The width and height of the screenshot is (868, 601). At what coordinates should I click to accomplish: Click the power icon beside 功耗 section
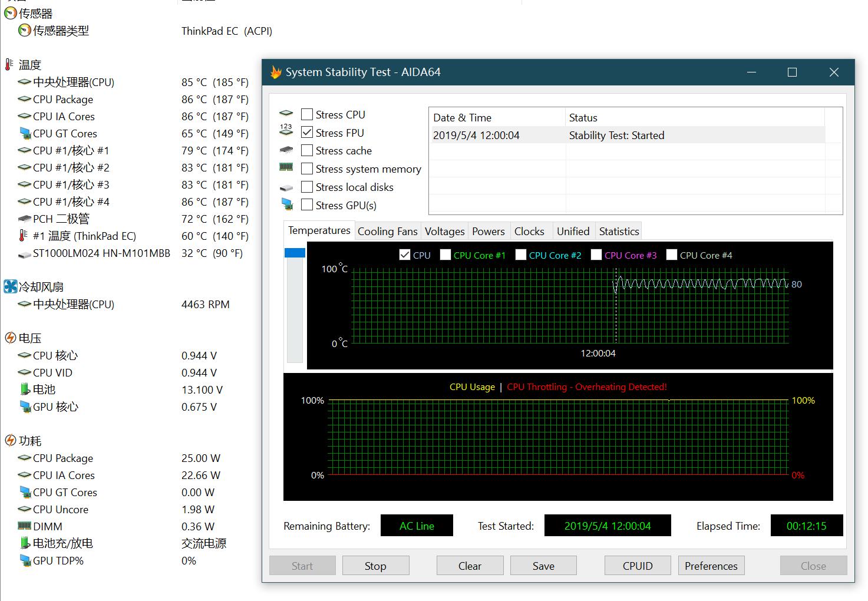click(10, 440)
